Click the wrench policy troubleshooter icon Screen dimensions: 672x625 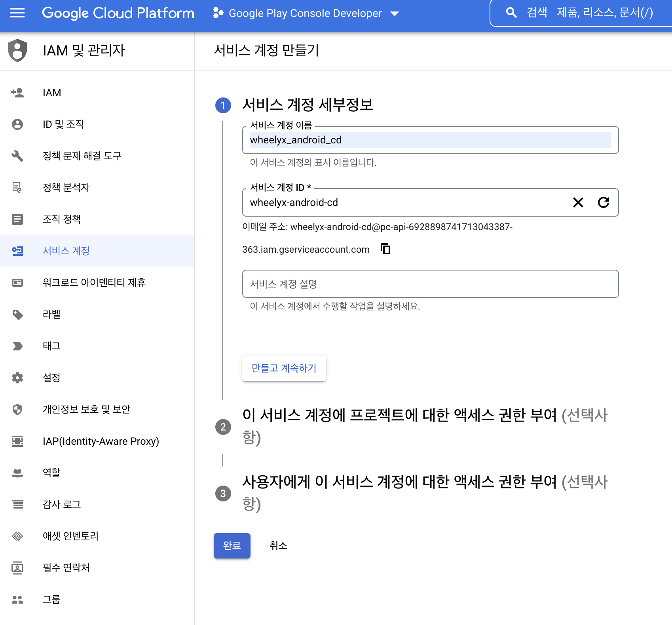click(17, 156)
